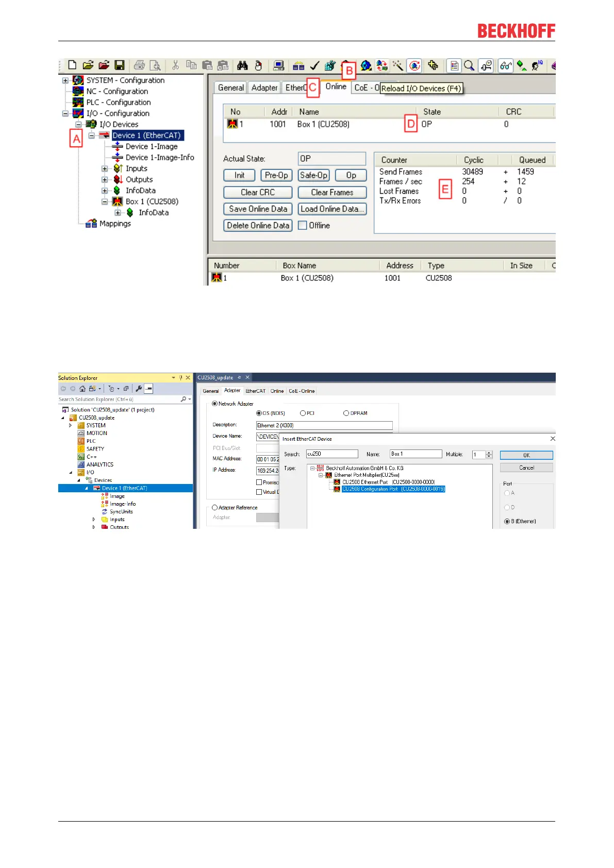Select the Network Adapter radio button

214,404
